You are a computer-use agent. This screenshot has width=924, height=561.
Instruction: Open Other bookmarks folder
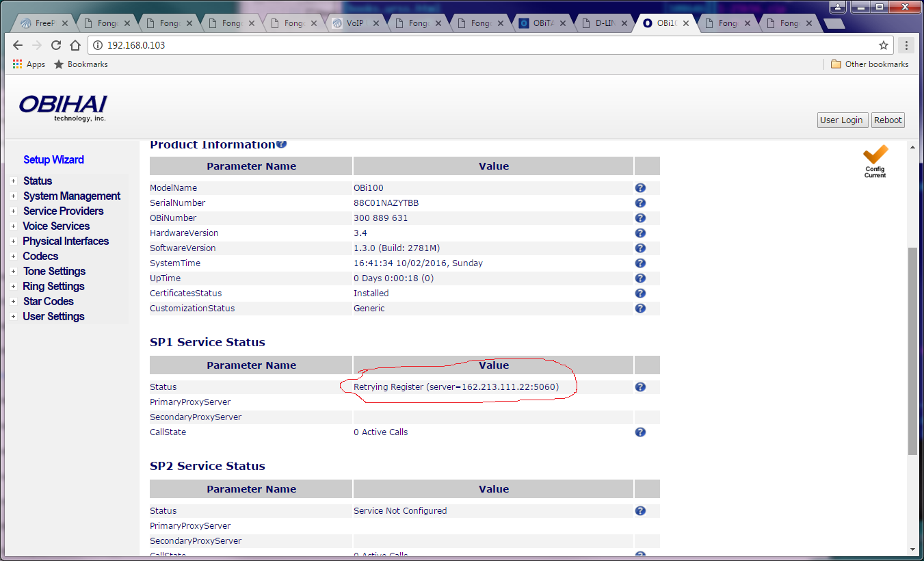click(870, 64)
